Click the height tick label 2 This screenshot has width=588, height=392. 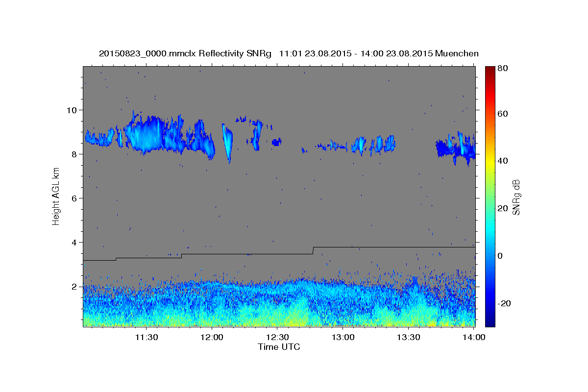[75, 286]
